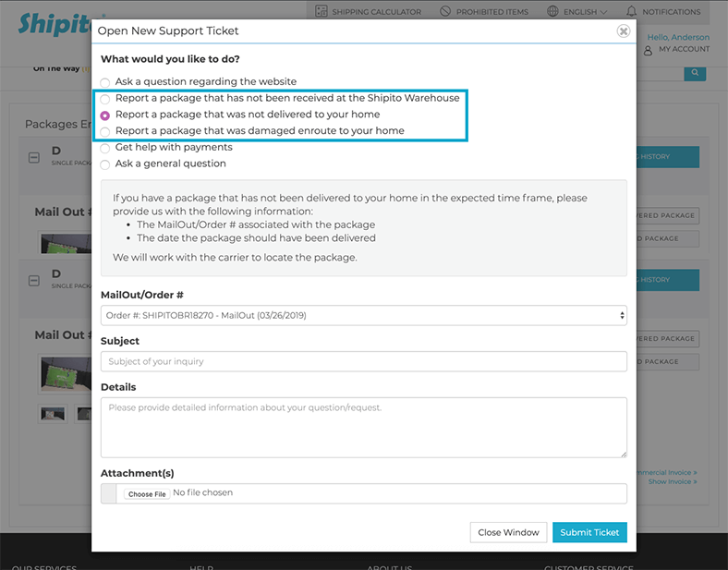Close the support ticket dialog with X icon
The height and width of the screenshot is (570, 728).
click(623, 31)
